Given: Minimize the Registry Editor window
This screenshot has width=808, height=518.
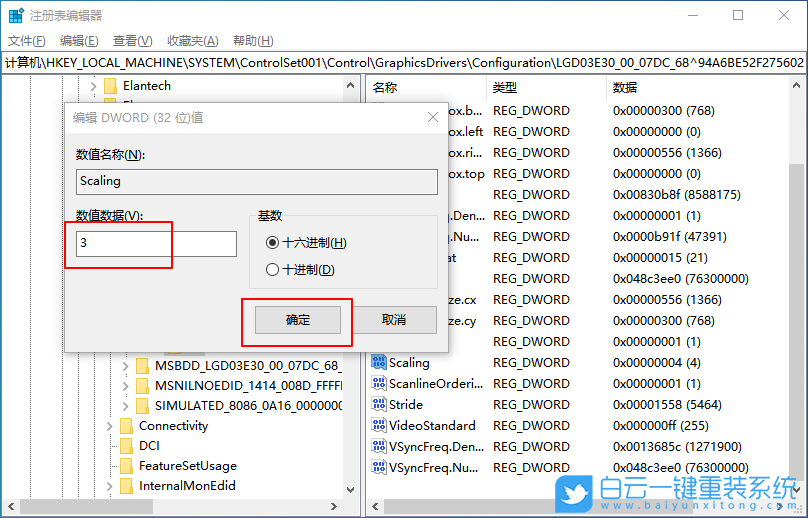Looking at the screenshot, I should coord(693,15).
